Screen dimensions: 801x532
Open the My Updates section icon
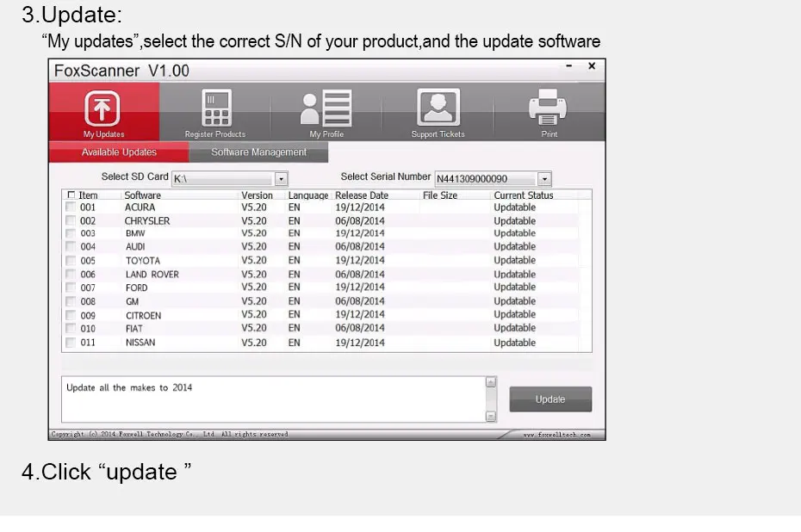pos(102,108)
